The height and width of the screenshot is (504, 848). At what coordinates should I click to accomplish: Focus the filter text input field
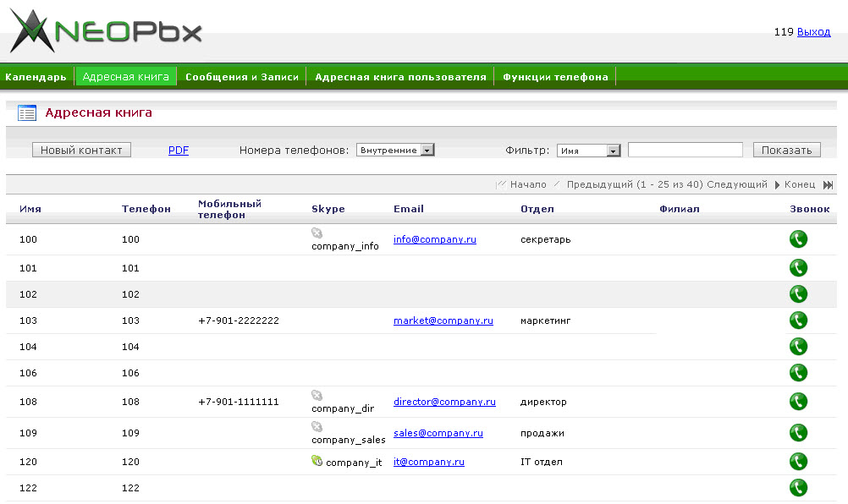(686, 150)
